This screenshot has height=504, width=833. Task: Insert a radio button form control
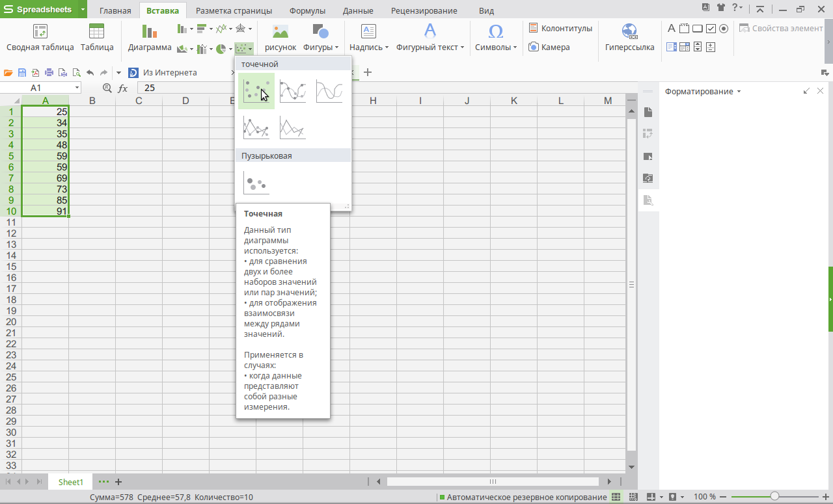pos(724,29)
